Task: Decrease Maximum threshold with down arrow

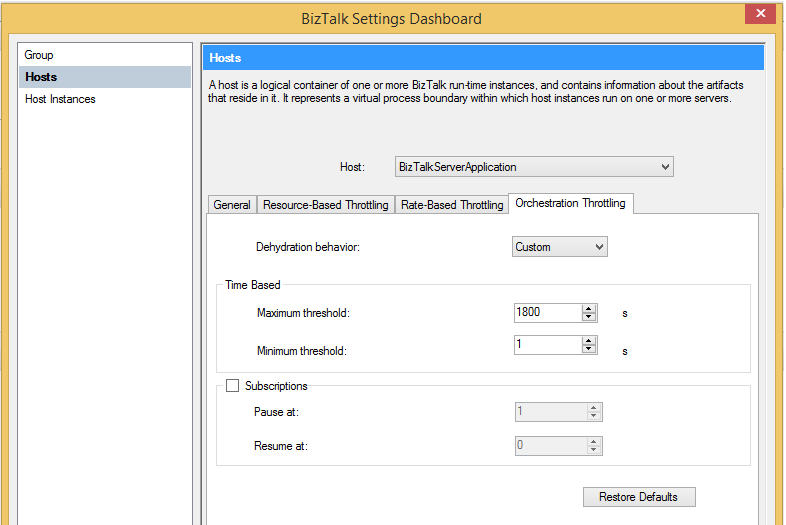Action: click(588, 317)
